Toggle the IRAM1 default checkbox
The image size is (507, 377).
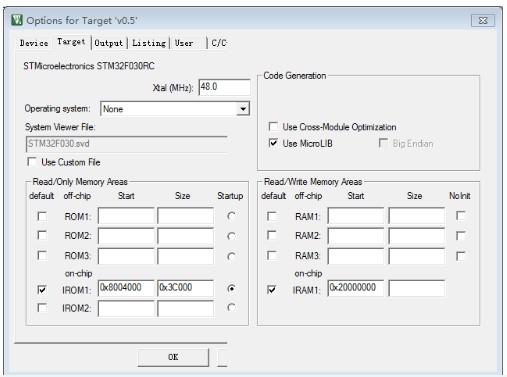tap(272, 289)
